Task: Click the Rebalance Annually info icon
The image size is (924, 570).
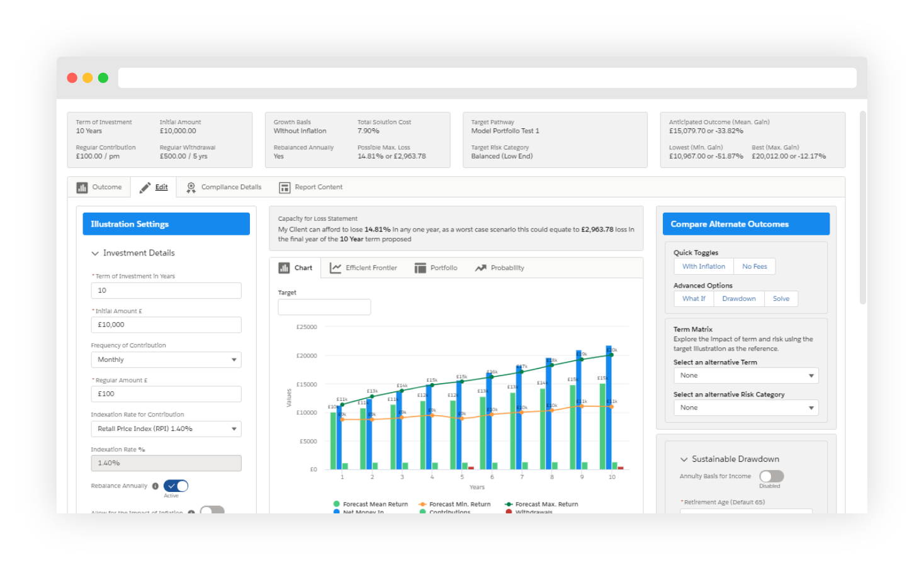Action: pyautogui.click(x=155, y=486)
